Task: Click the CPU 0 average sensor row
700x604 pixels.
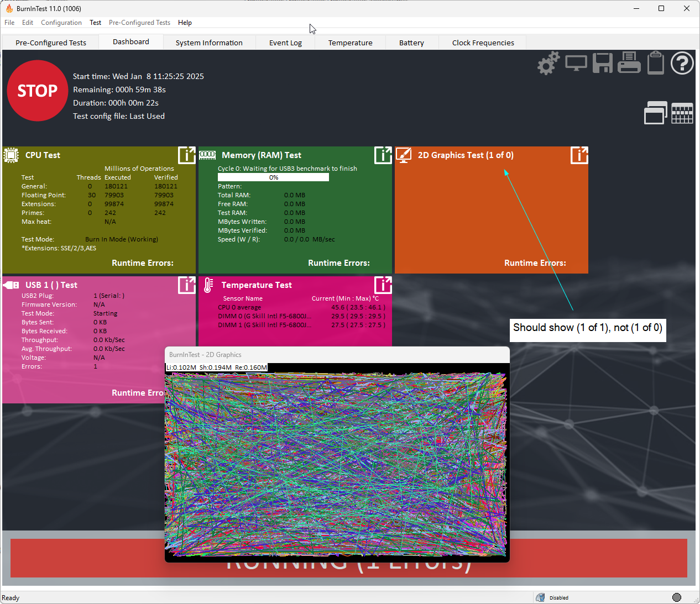Action: 301,307
